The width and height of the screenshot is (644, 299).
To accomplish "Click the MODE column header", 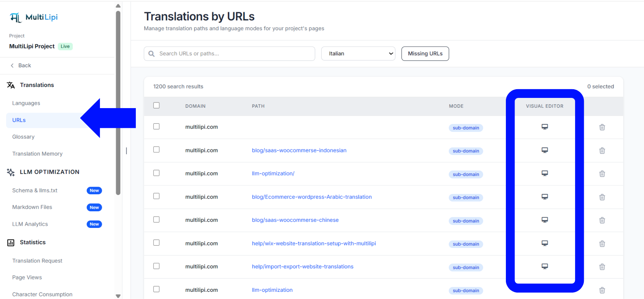I will 456,106.
